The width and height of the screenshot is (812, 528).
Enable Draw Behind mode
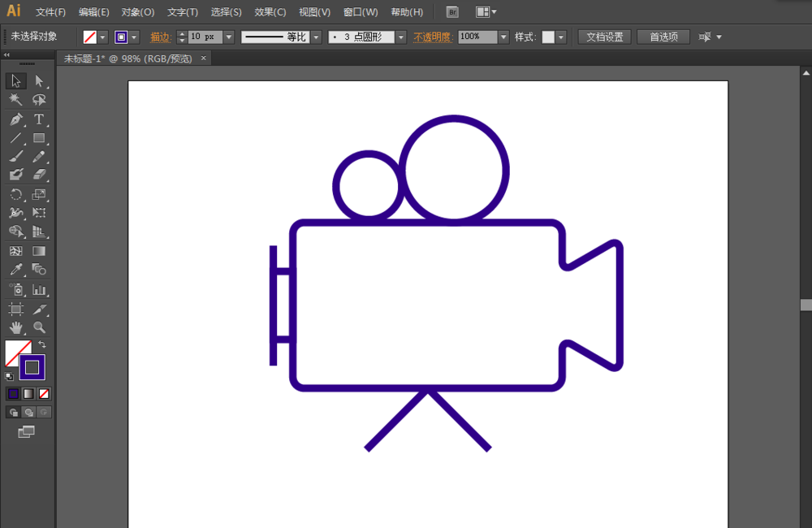[28, 413]
